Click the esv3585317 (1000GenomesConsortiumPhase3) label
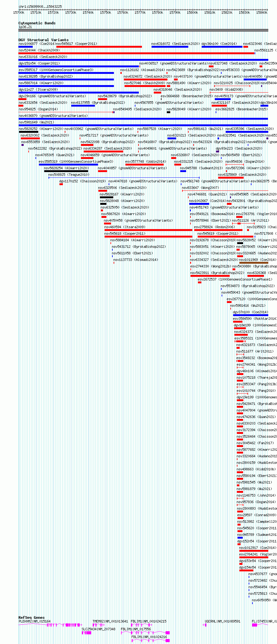 click(56, 70)
